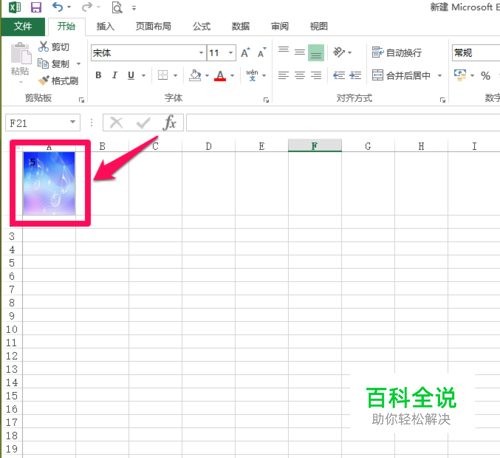
Task: Open the 文件 menu
Action: pos(23,26)
